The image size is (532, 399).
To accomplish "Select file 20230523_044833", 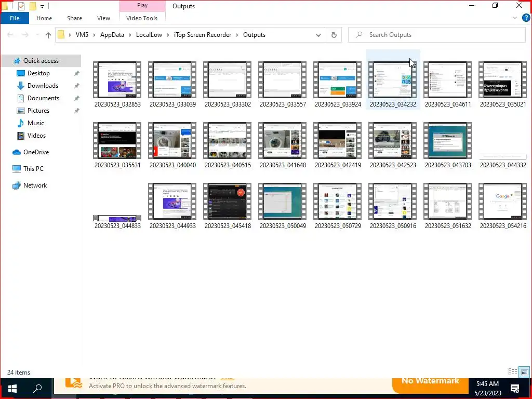I will click(x=117, y=222).
